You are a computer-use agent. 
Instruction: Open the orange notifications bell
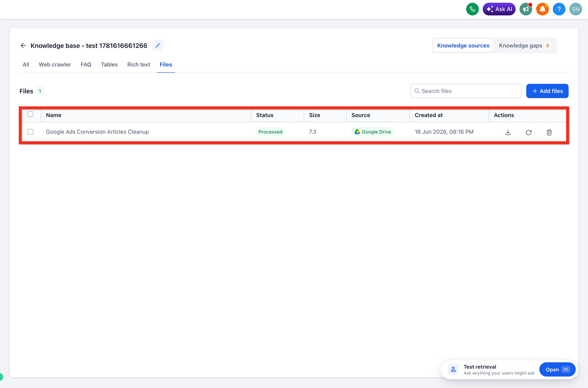click(x=542, y=9)
